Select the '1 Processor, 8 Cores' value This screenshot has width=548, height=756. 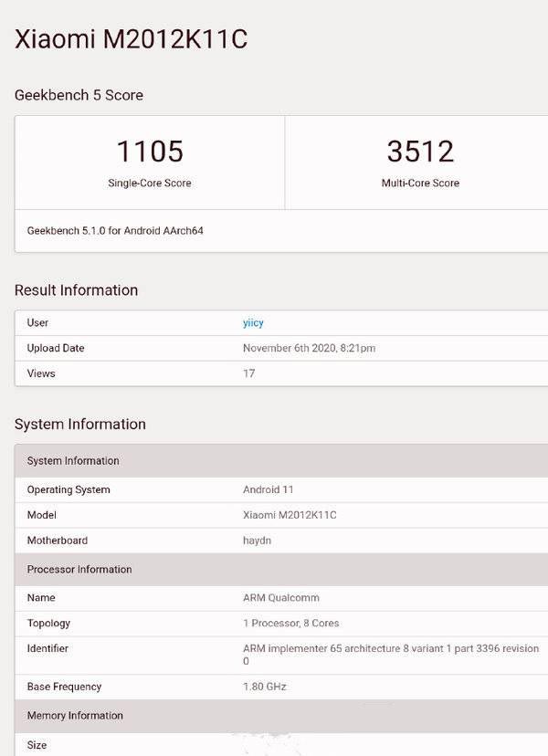point(290,624)
